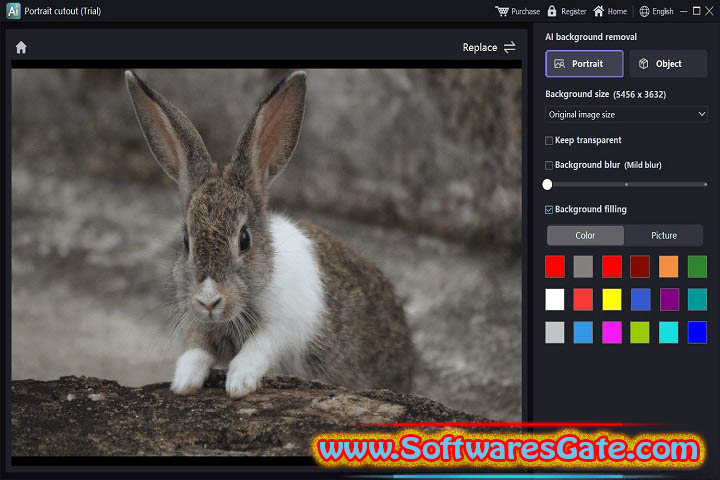Pick the green color swatch

pyautogui.click(x=697, y=267)
